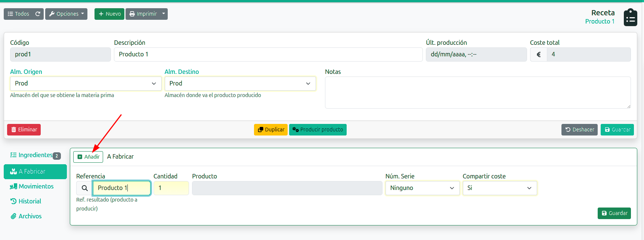644x240 pixels.
Task: Click the Referencia input Producto 1
Action: pos(122,188)
